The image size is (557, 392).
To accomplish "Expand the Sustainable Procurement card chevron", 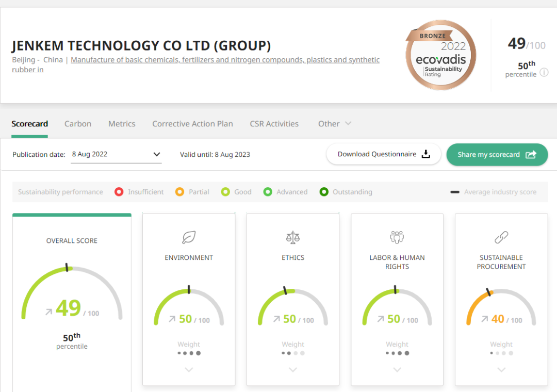I will click(501, 370).
